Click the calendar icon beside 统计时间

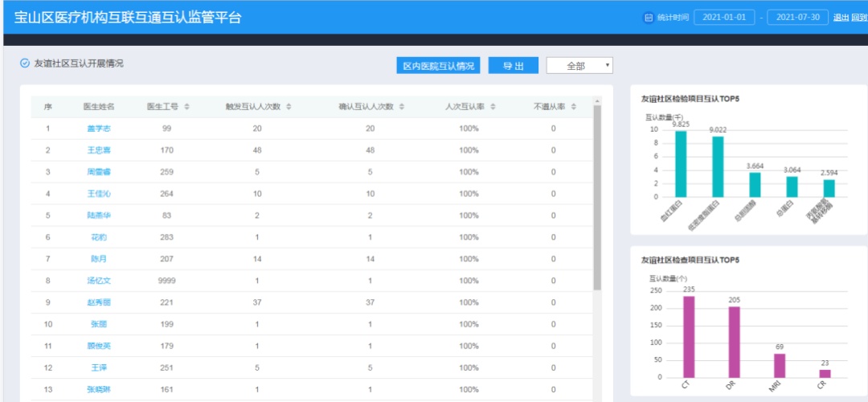click(x=649, y=18)
